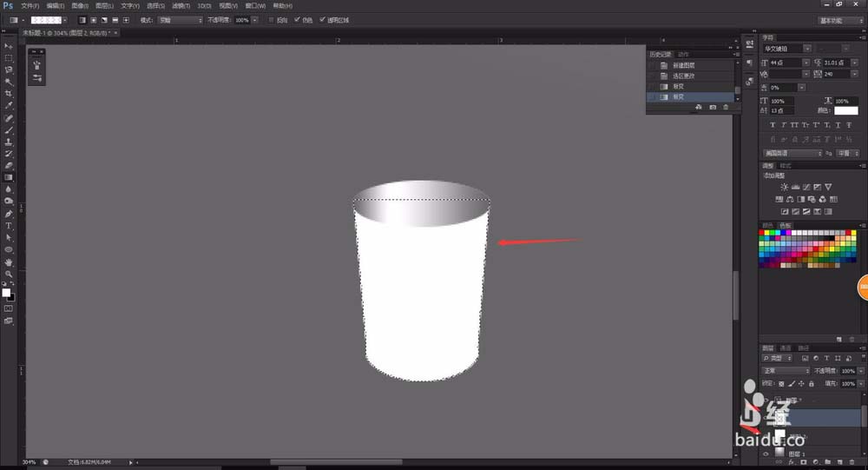Choose the Hand tool
This screenshot has height=470, width=868.
pos(9,261)
